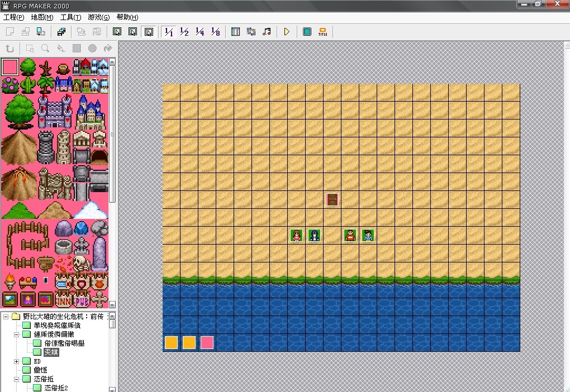The width and height of the screenshot is (570, 392).
Task: Expand the ED map tree node
Action: [17, 361]
